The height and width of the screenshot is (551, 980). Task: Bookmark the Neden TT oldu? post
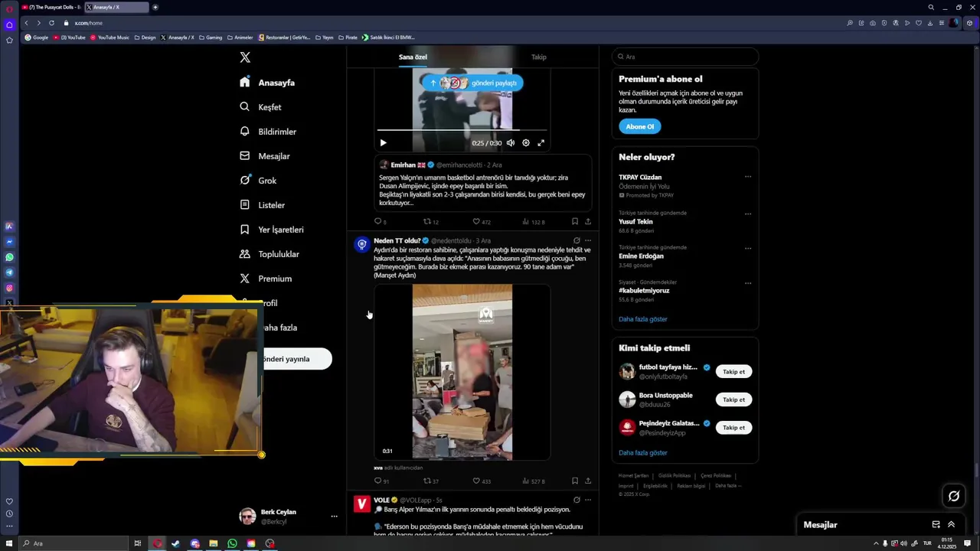[575, 481]
